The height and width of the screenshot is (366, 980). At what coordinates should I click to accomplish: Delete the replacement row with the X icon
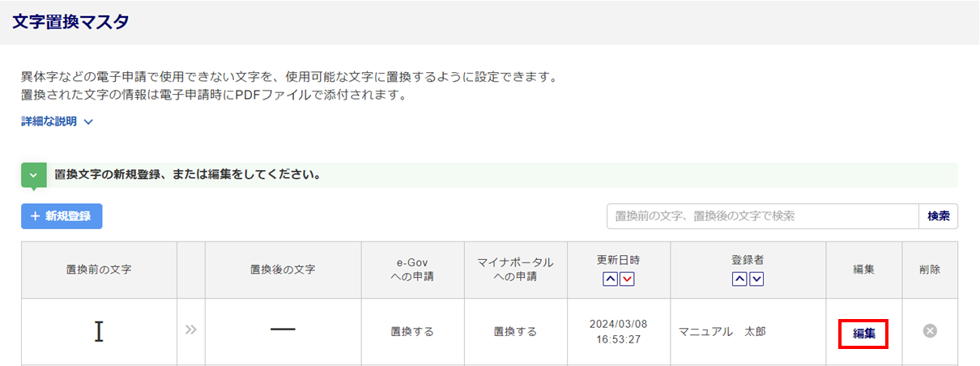coord(930,330)
